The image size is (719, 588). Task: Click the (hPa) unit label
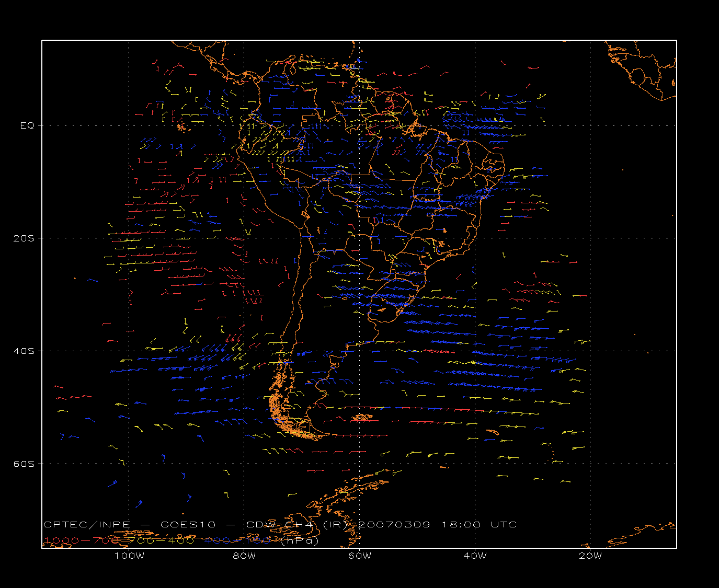300,540
